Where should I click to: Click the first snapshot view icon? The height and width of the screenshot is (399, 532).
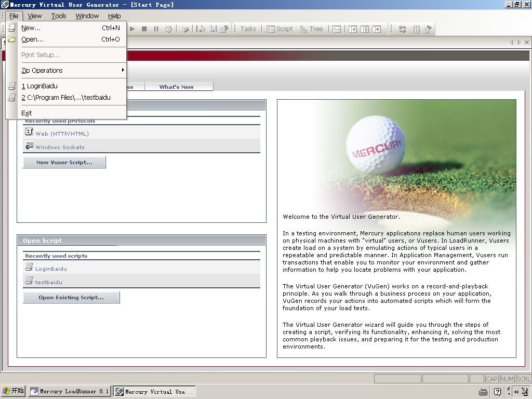(353, 29)
